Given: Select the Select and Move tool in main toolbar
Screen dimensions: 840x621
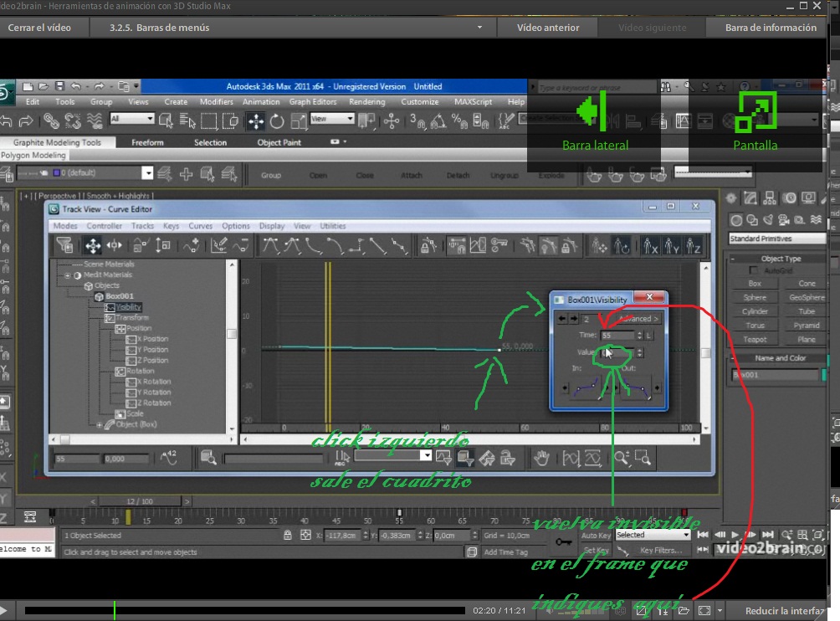Looking at the screenshot, I should click(x=255, y=121).
